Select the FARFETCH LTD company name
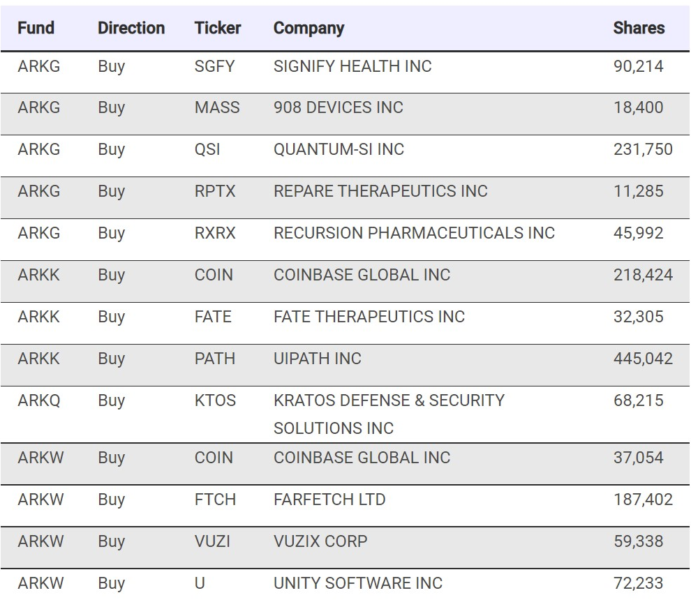The height and width of the screenshot is (616, 691). tap(329, 500)
